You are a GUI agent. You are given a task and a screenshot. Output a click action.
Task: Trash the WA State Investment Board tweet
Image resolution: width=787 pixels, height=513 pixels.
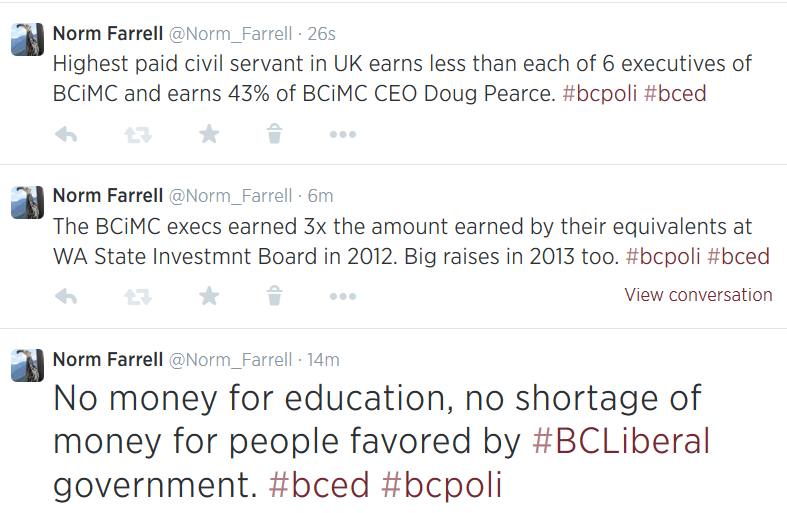(x=275, y=296)
